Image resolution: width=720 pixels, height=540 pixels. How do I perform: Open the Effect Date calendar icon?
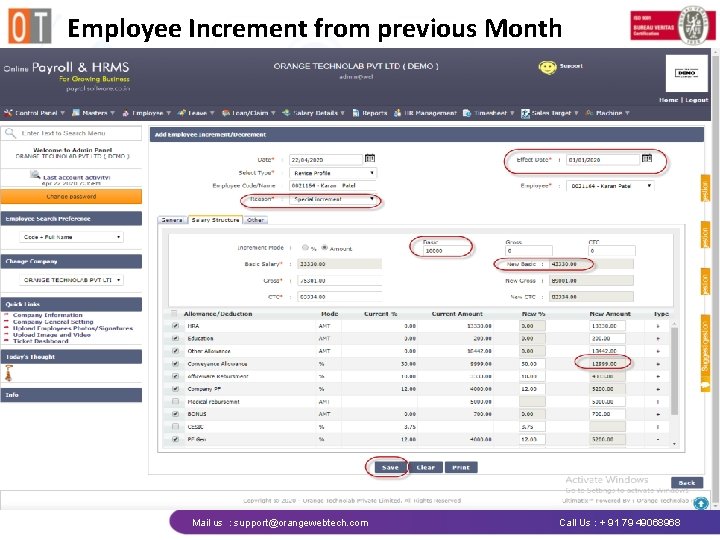(647, 158)
